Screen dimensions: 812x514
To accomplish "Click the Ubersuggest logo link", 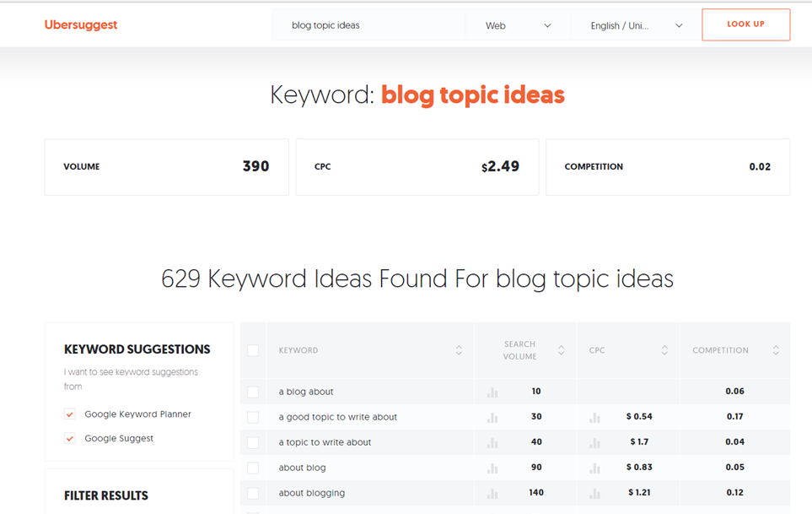I will (81, 25).
